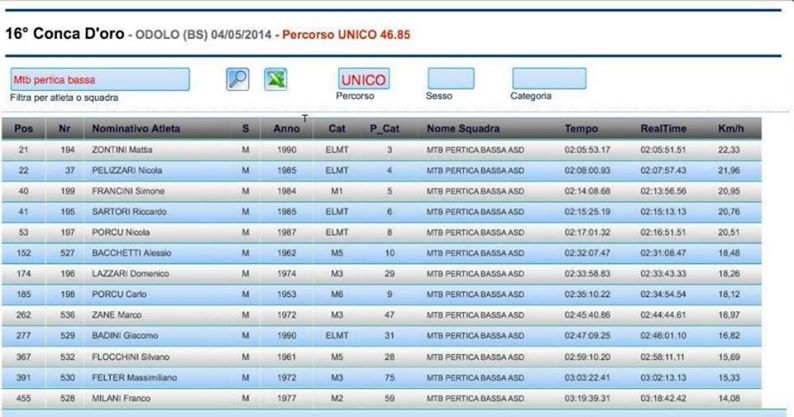Image resolution: width=794 pixels, height=417 pixels.
Task: Sort by the Pos column header
Action: point(24,129)
